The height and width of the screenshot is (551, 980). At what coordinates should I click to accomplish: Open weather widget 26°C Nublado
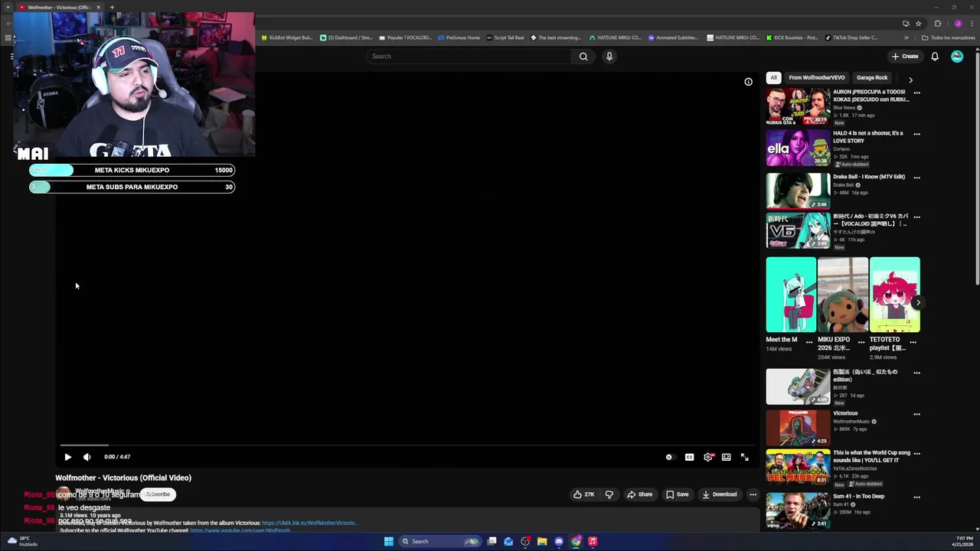22,541
